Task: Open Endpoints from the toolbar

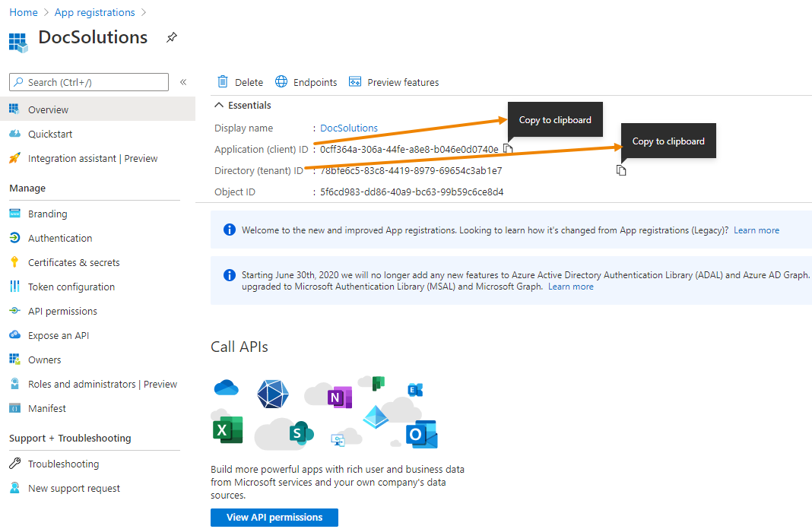Action: tap(306, 82)
